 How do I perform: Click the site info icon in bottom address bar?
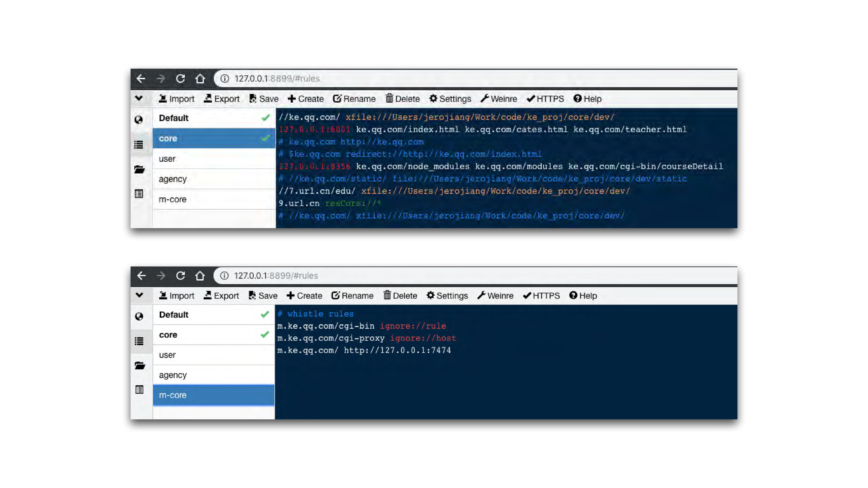coord(224,276)
